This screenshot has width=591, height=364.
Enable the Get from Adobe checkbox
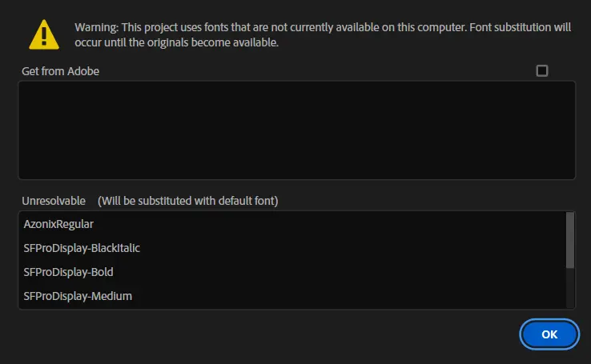pos(542,70)
